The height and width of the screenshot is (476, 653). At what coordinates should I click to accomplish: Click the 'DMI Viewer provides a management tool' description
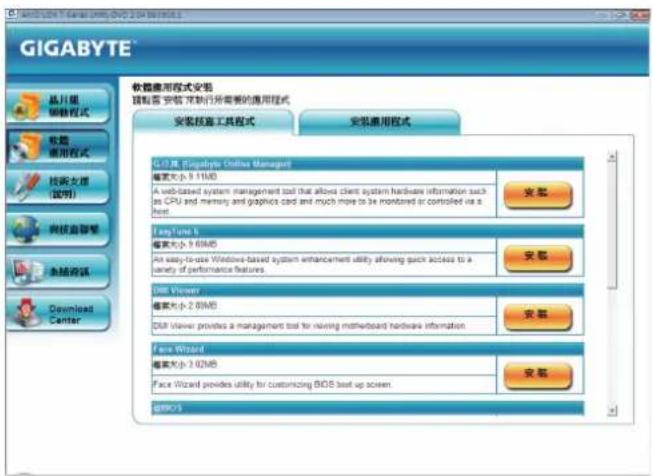click(x=324, y=326)
